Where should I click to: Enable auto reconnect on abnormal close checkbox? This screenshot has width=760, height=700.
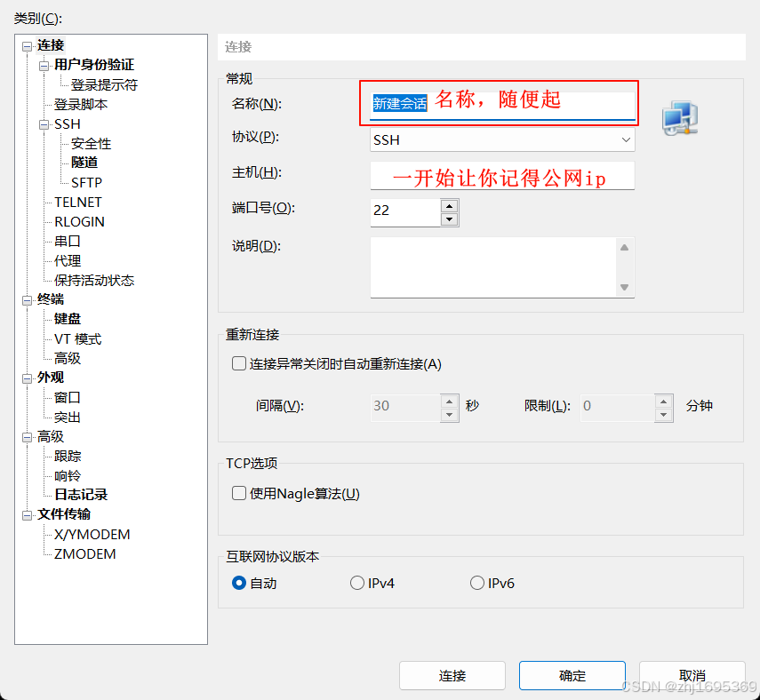pyautogui.click(x=239, y=363)
